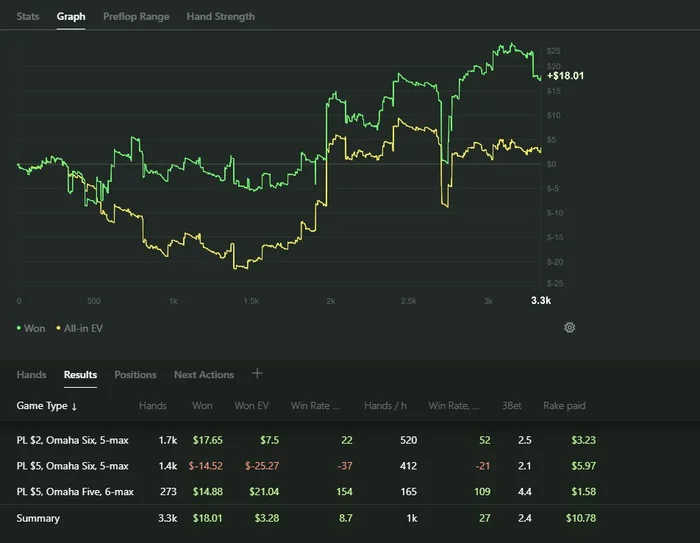The width and height of the screenshot is (700, 543).
Task: Click the $1.58 rake paid value
Action: 583,492
